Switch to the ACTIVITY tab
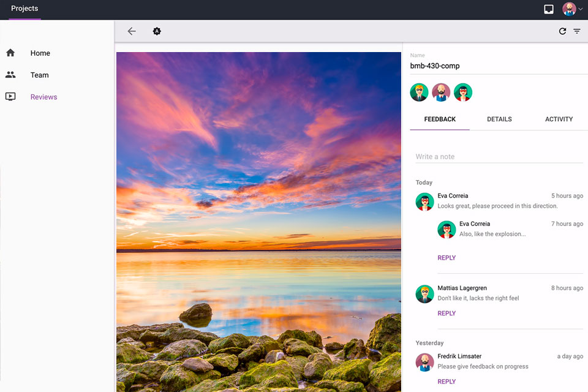The height and width of the screenshot is (392, 588). (559, 119)
